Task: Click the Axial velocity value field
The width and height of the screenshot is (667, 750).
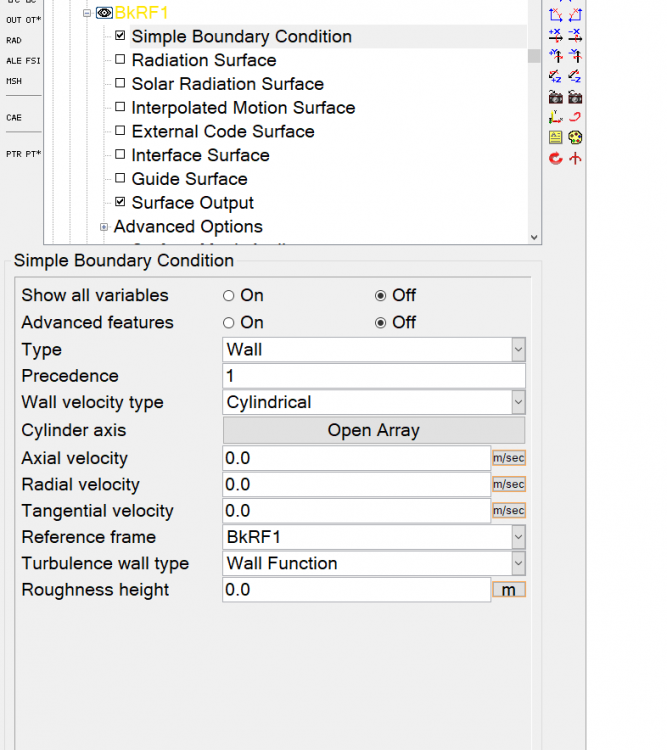Action: (356, 458)
